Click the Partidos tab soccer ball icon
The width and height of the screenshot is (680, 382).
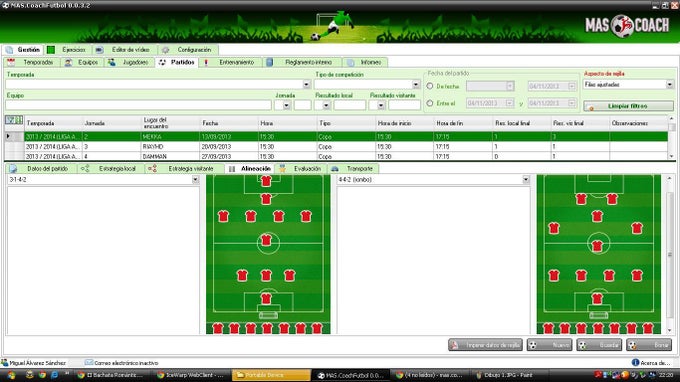tap(162, 62)
